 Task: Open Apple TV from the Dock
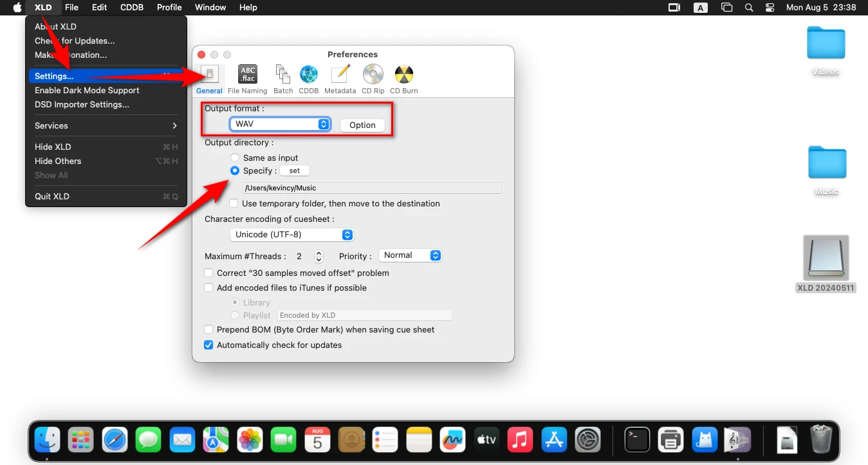point(486,440)
